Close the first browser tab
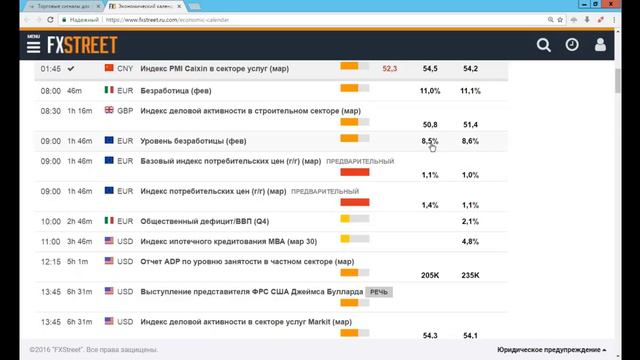 (98, 7)
